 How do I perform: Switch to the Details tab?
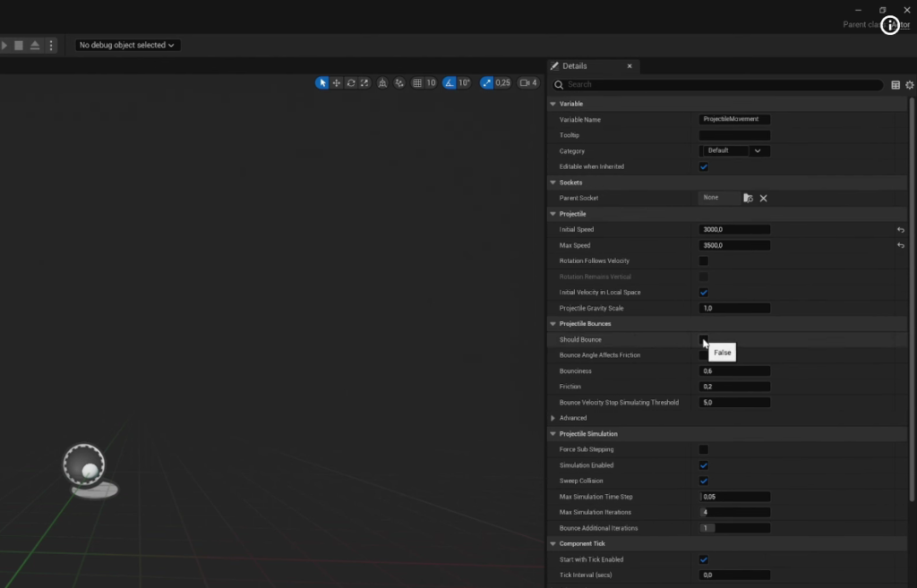click(574, 66)
